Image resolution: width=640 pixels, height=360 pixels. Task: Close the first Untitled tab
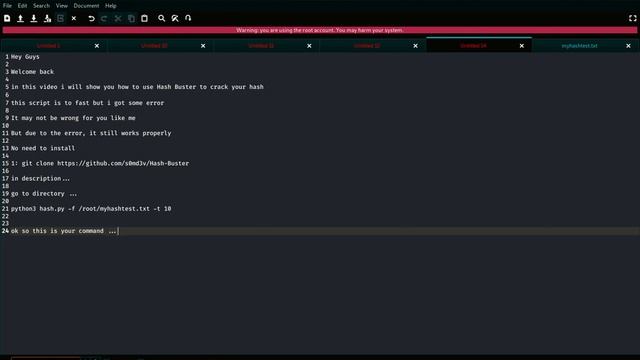coord(97,46)
